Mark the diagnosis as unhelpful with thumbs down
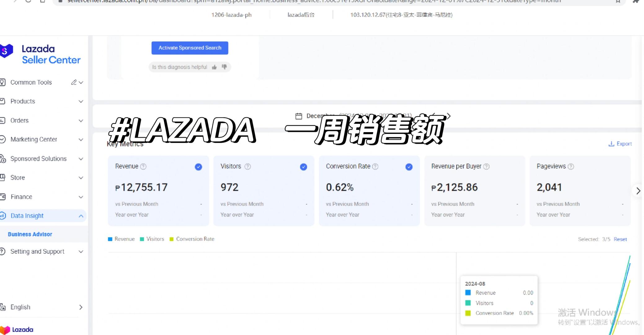The height and width of the screenshot is (335, 644). pyautogui.click(x=224, y=67)
